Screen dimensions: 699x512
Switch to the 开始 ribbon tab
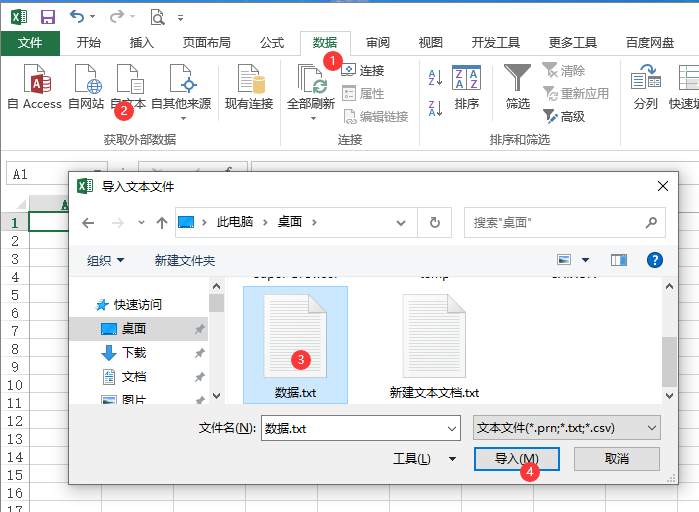pos(89,43)
